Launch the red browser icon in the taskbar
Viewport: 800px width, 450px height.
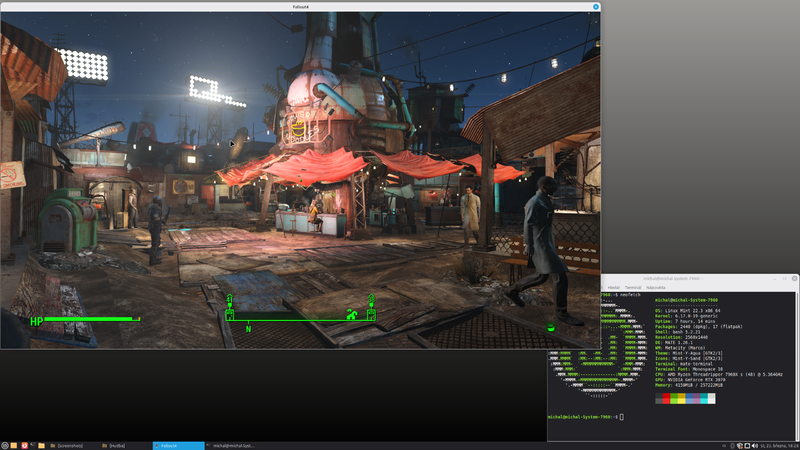pos(24,446)
